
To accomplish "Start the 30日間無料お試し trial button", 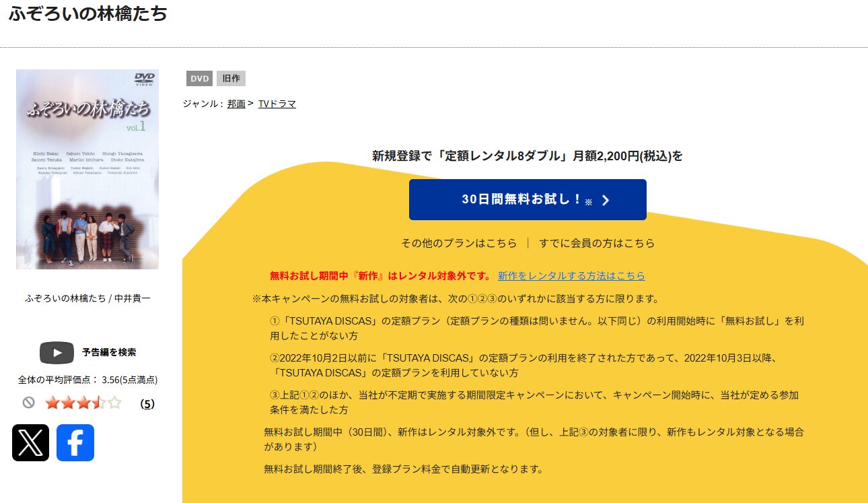I will click(528, 199).
